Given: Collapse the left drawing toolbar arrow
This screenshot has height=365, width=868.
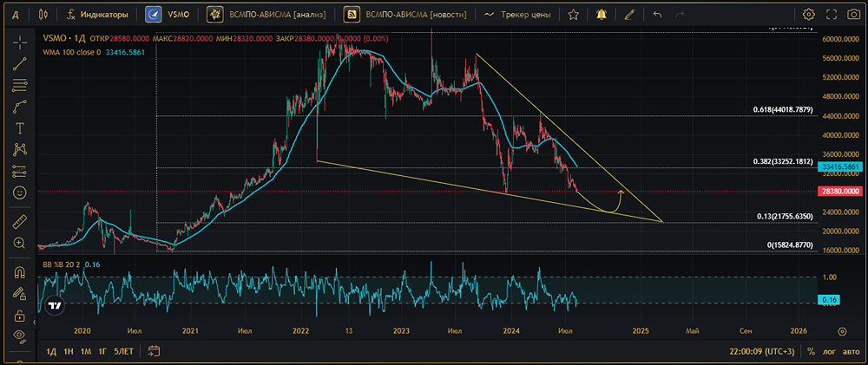Looking at the screenshot, I should 35,322.
